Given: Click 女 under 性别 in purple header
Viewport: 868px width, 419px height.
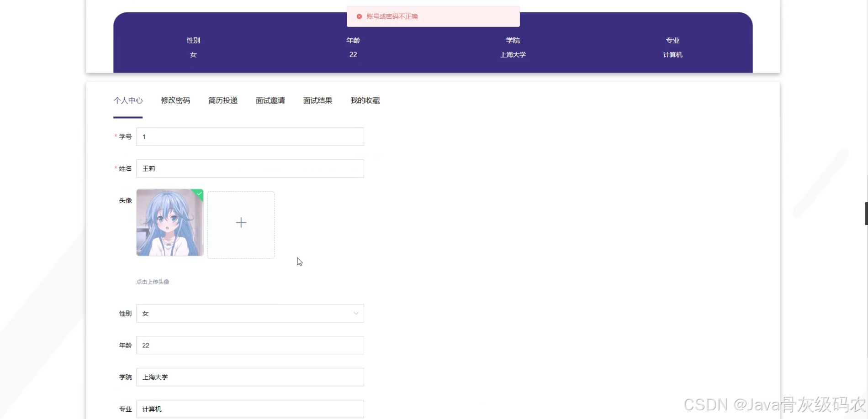Looking at the screenshot, I should coord(193,54).
